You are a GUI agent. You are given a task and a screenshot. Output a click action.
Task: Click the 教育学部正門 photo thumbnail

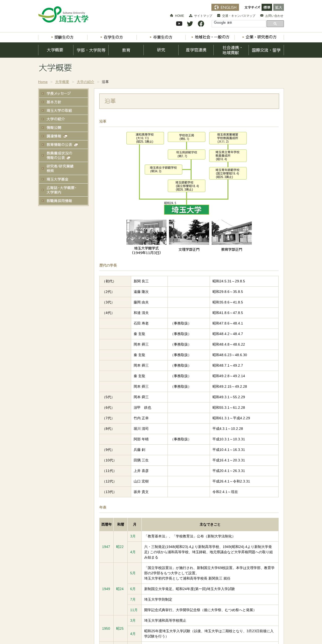[232, 232]
